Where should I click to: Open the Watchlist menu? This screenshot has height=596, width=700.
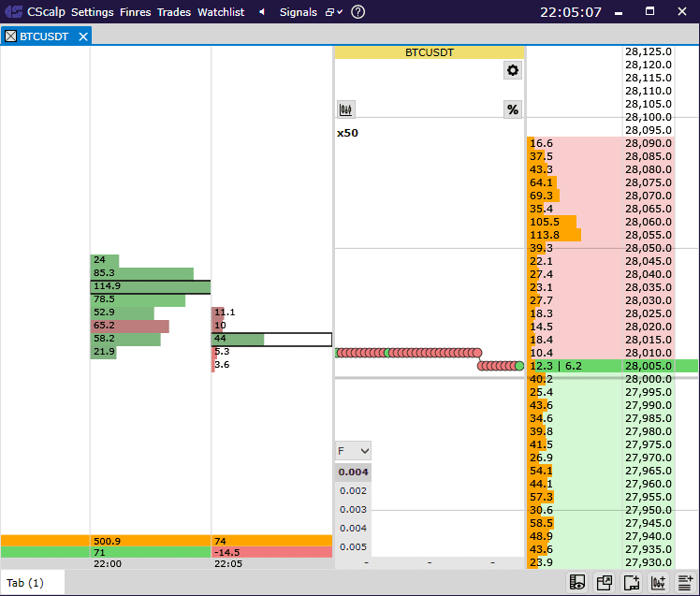coord(221,12)
